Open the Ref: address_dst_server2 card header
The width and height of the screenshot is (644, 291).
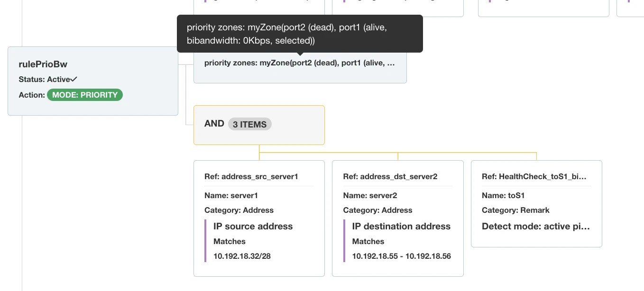click(x=390, y=177)
